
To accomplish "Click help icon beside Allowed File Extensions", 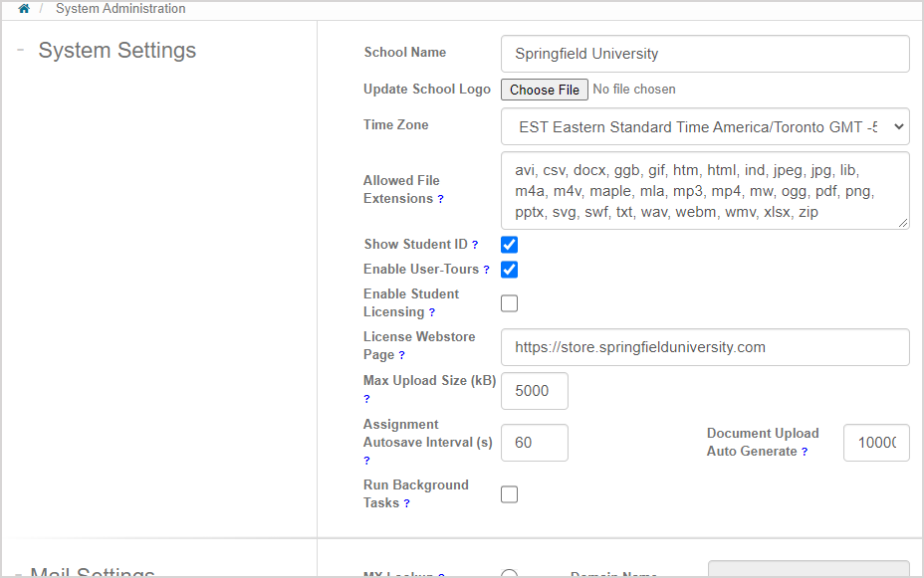I will click(x=441, y=199).
